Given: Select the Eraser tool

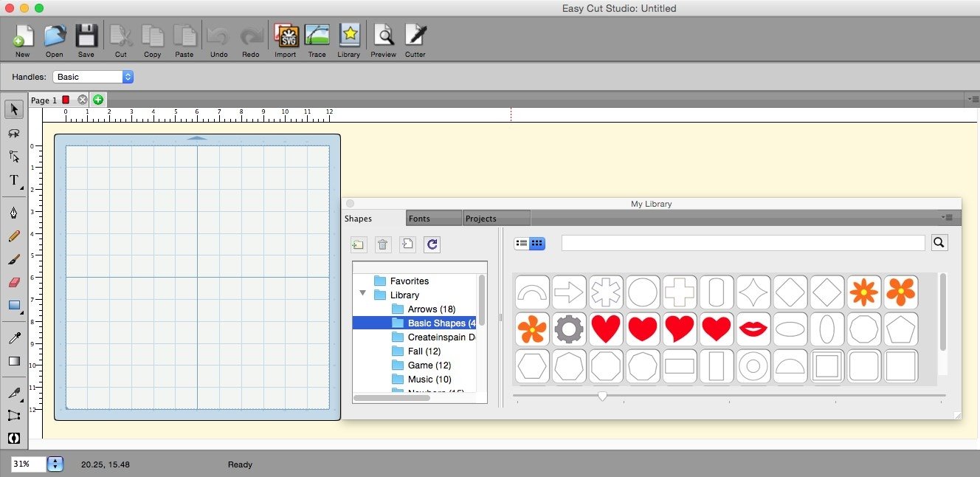Looking at the screenshot, I should pos(14,282).
